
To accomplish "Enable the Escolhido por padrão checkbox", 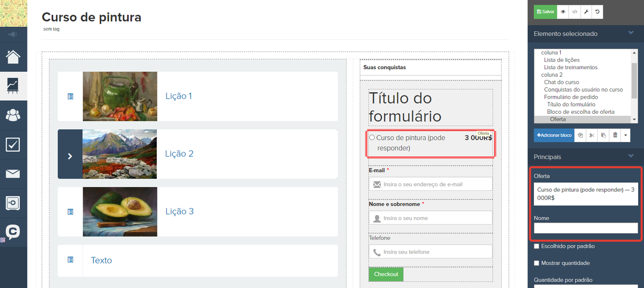I will (x=537, y=246).
